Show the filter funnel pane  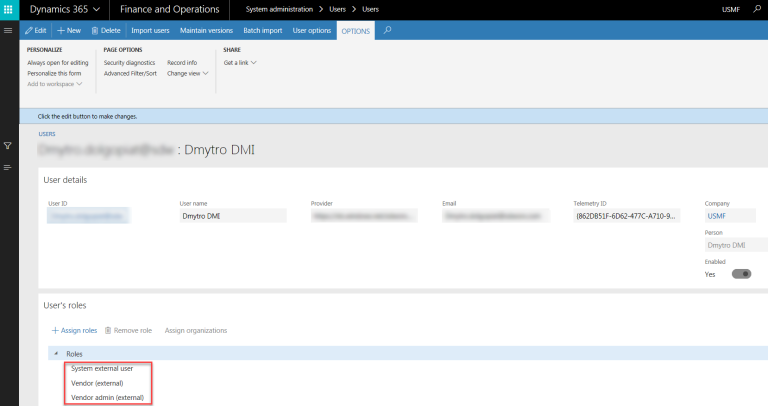[8, 145]
